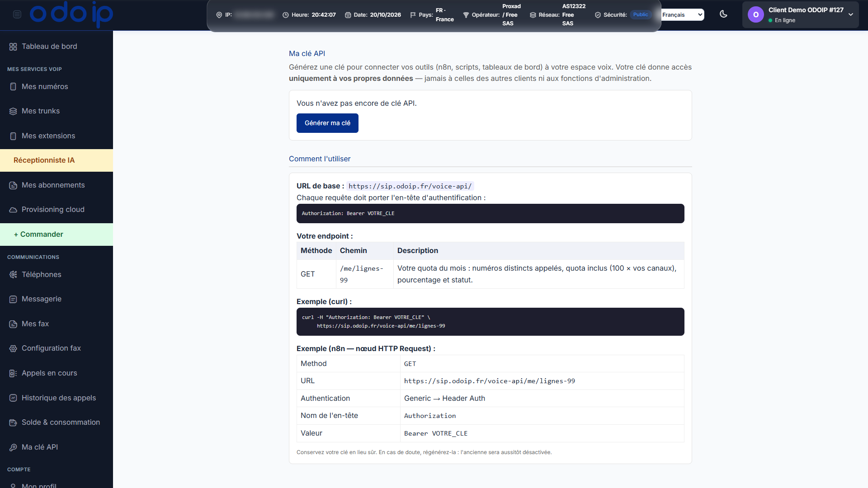Viewport: 868px width, 488px height.
Task: Click the Date 20/10/2026 status entry
Action: pyautogui.click(x=373, y=15)
